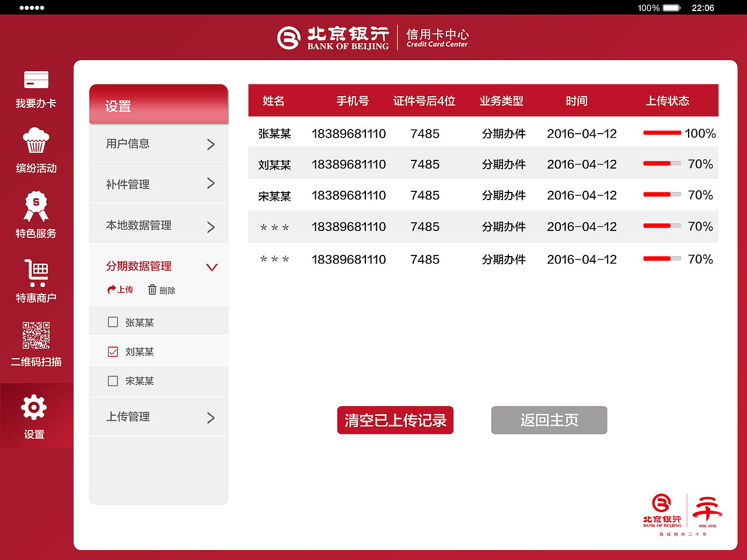The height and width of the screenshot is (560, 747).
Task: Collapse the 分期数据管理 section
Action: [211, 267]
